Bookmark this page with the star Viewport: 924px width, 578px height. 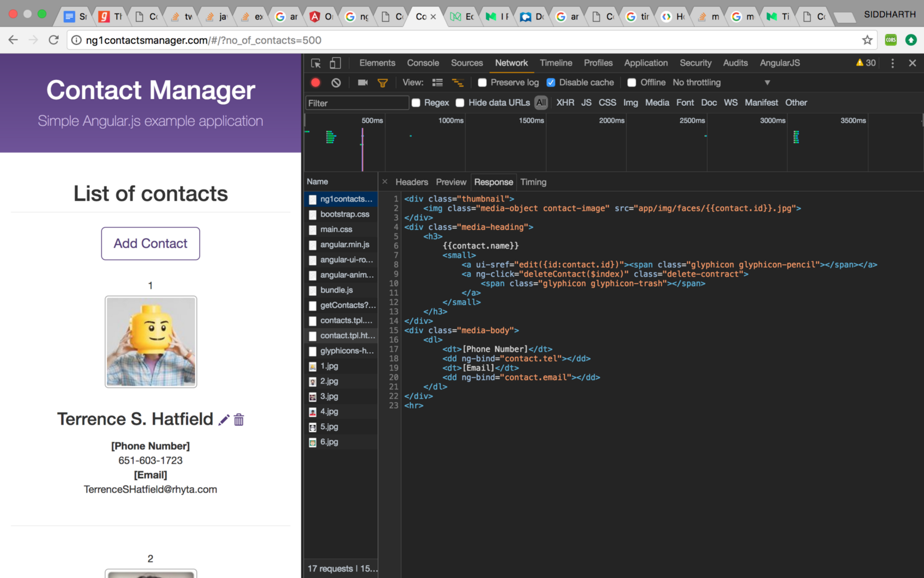pyautogui.click(x=867, y=40)
